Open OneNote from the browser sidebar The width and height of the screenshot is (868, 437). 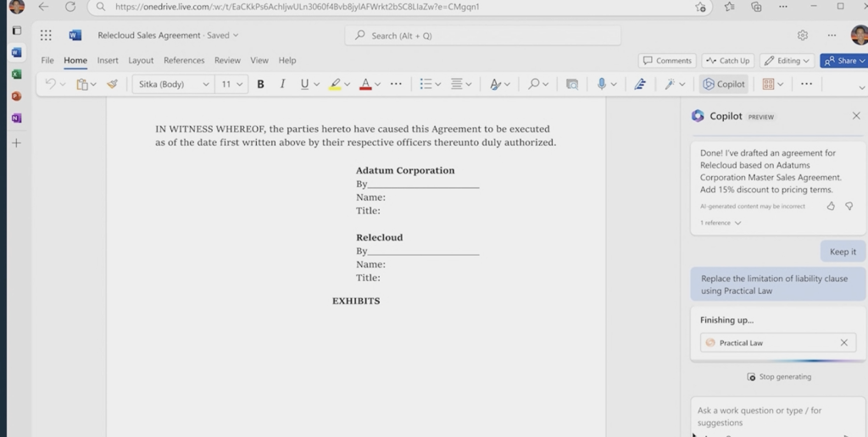17,118
